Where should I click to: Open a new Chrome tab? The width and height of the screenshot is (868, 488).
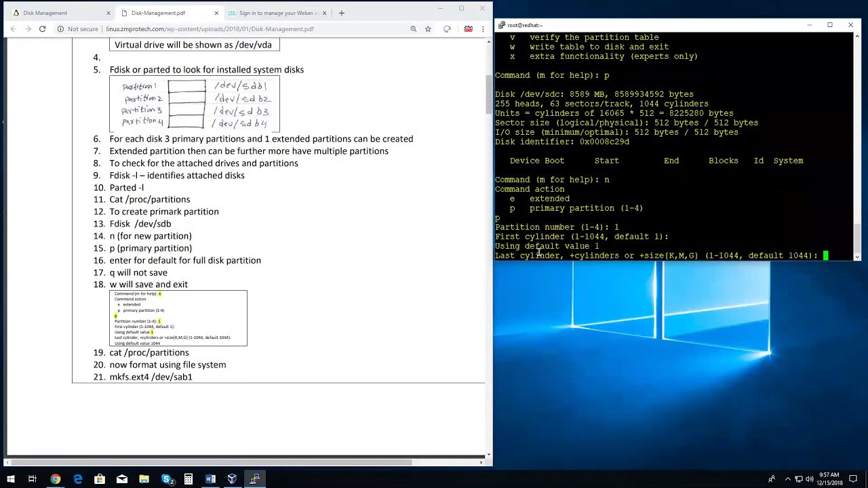point(341,13)
